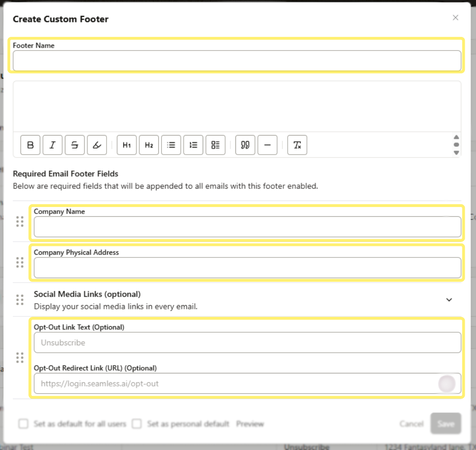Enable the Opt-Out Redirect Link toggle
The height and width of the screenshot is (450, 476).
coord(447,383)
